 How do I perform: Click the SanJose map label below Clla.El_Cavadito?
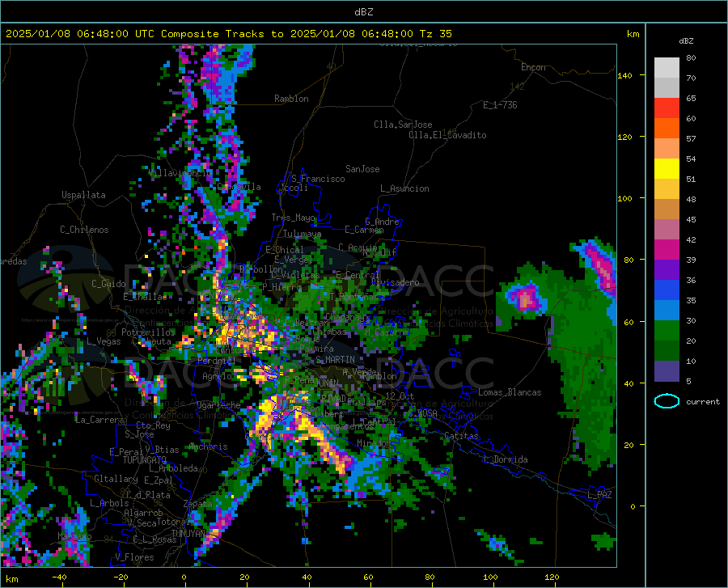pyautogui.click(x=362, y=169)
